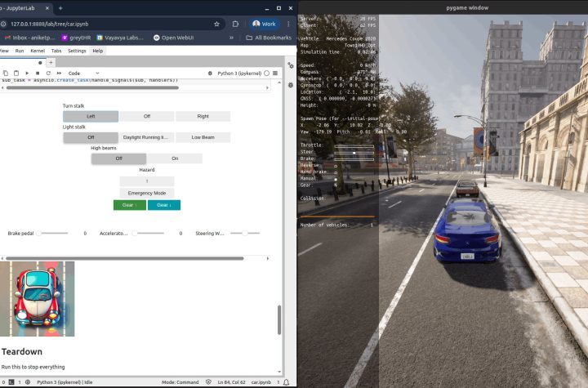Restart the kernel from notebook toolbar
Image resolution: width=588 pixels, height=388 pixels.
click(x=47, y=73)
